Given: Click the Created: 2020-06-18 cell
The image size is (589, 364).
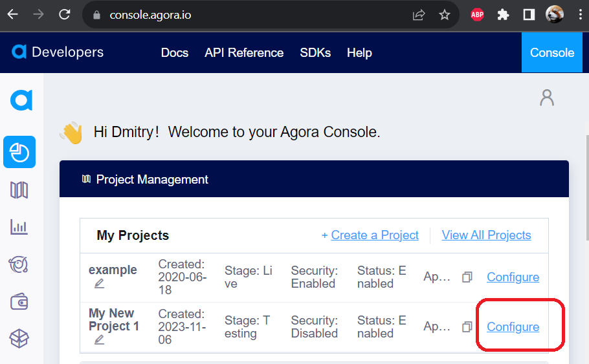Looking at the screenshot, I should tap(182, 277).
